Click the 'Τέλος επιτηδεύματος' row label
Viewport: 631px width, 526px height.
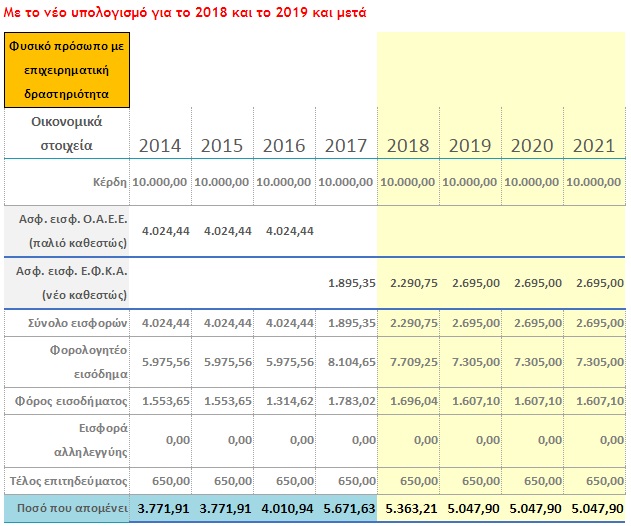pos(69,481)
